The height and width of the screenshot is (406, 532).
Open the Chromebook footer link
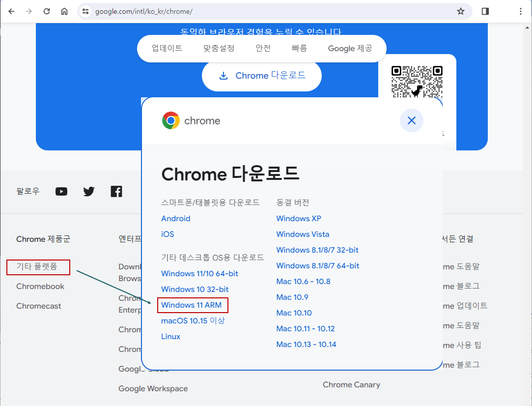[x=40, y=286]
